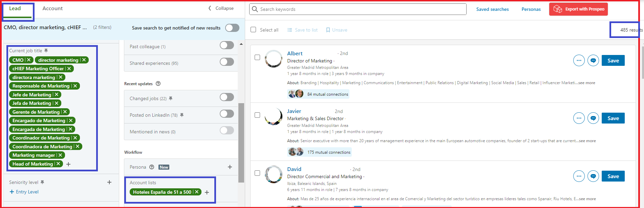Remove the director marketing job title chip
The image size is (644, 208).
coord(84,60)
